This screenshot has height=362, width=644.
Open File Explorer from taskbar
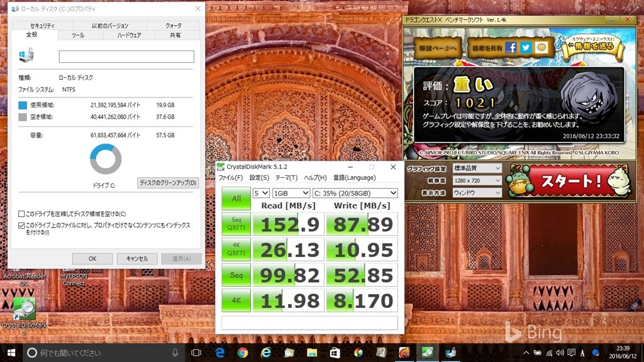coord(312,353)
